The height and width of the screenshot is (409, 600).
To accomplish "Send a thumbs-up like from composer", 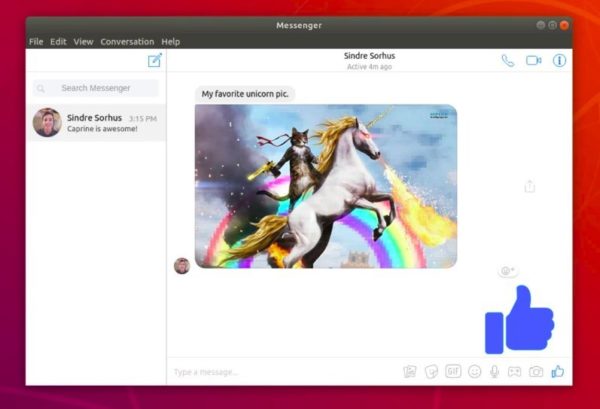I will pos(558,371).
